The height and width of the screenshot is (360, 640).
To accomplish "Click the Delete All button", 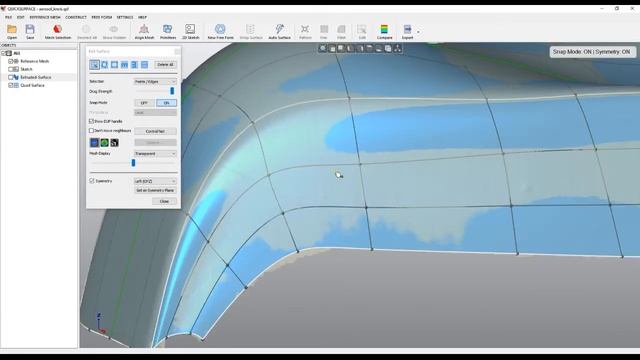I will (165, 64).
